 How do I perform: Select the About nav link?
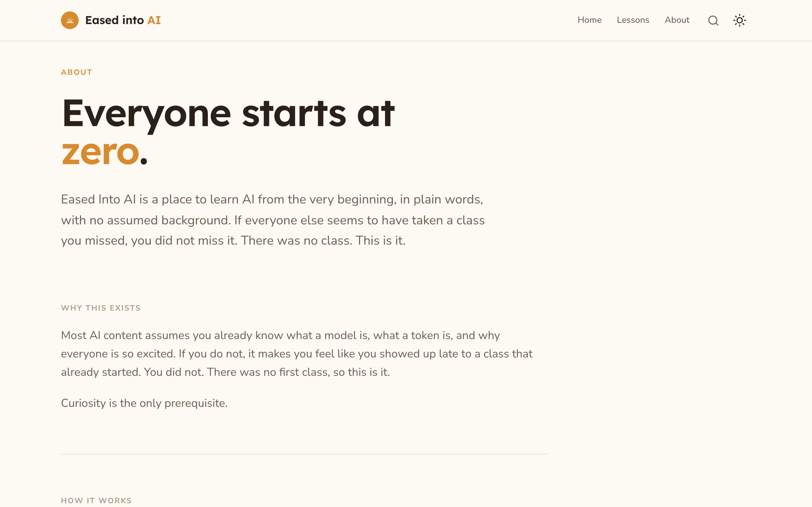pos(677,20)
